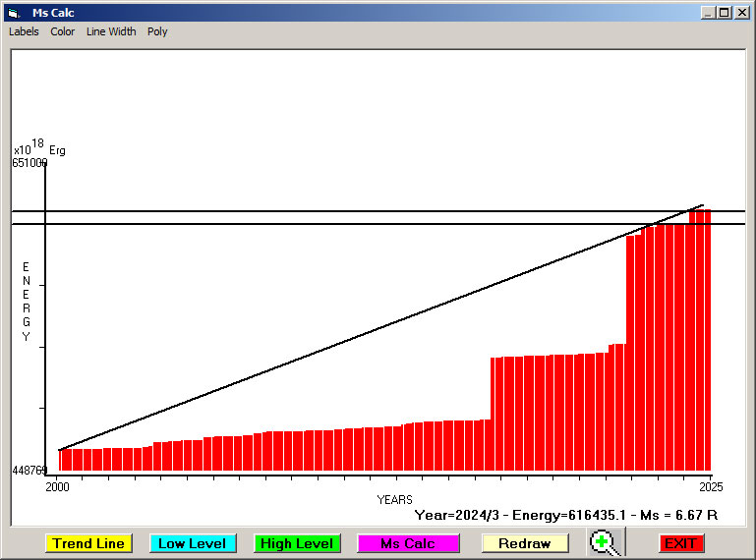Maximize the Ms Calc window

pos(725,13)
